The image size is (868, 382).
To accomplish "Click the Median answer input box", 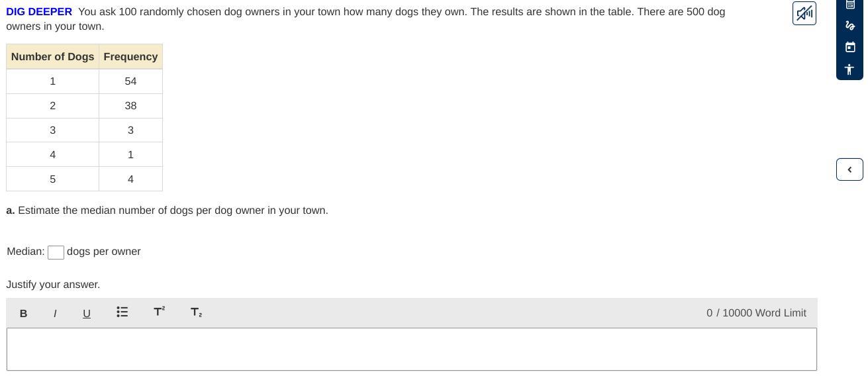I will (56, 252).
